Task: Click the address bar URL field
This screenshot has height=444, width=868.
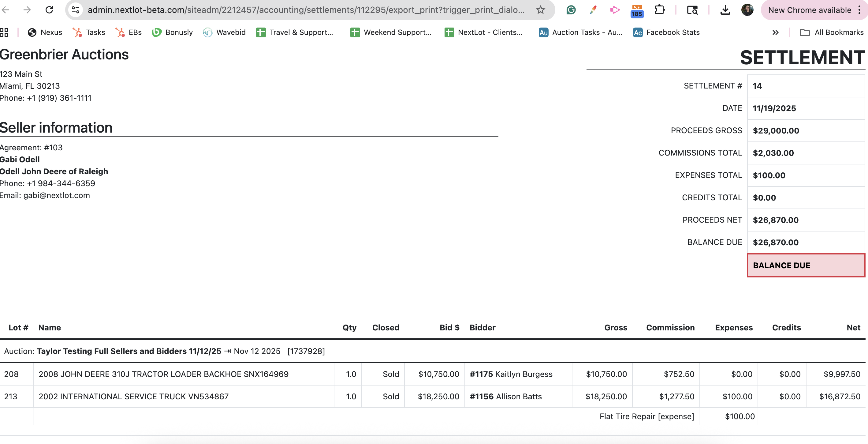Action: click(306, 10)
